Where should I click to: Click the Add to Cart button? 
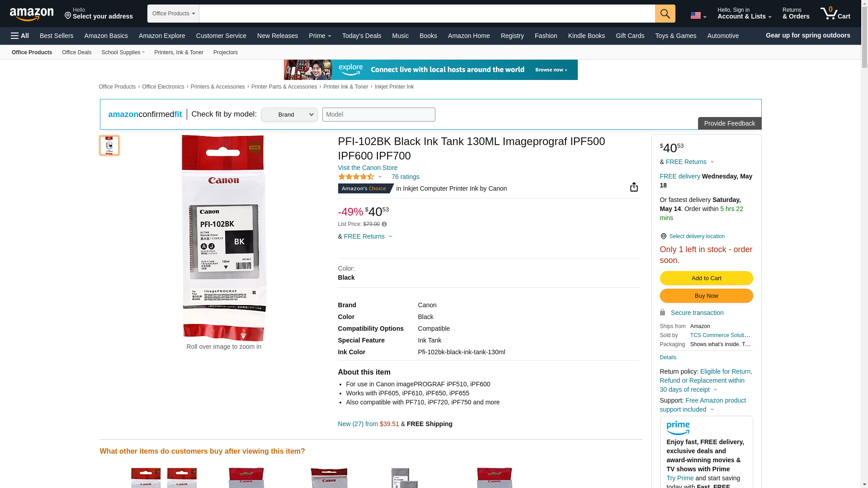coord(706,278)
